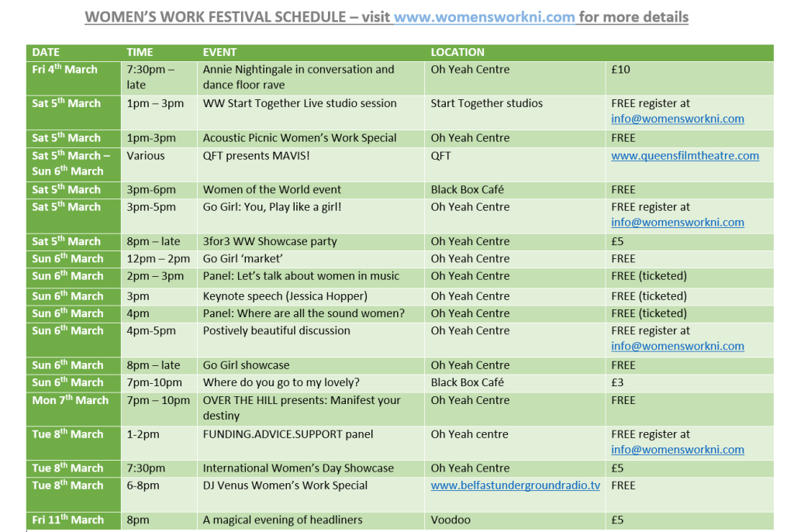Click FREE in the DJ Venus row
This screenshot has height=532, width=794.
pos(689,495)
